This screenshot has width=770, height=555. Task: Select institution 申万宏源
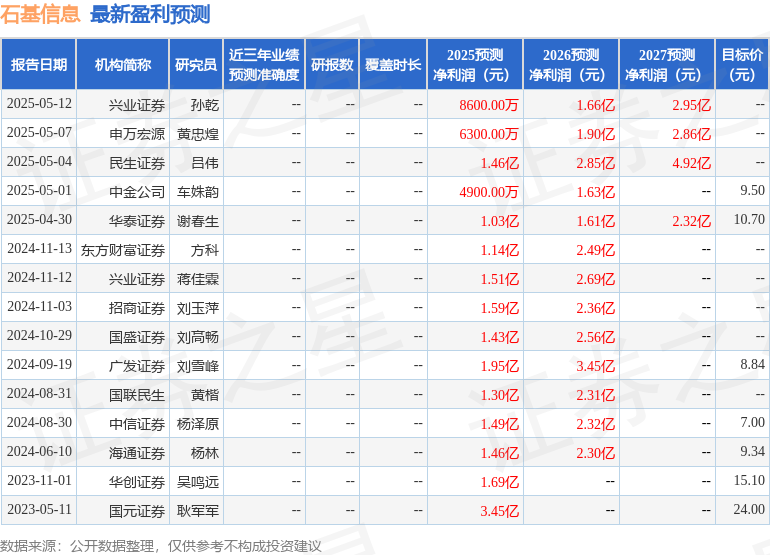[x=137, y=134]
